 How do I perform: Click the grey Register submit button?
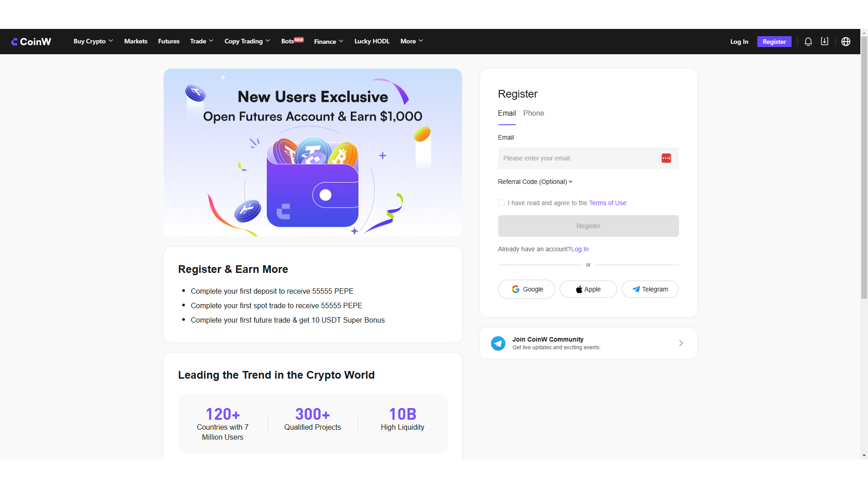[588, 226]
